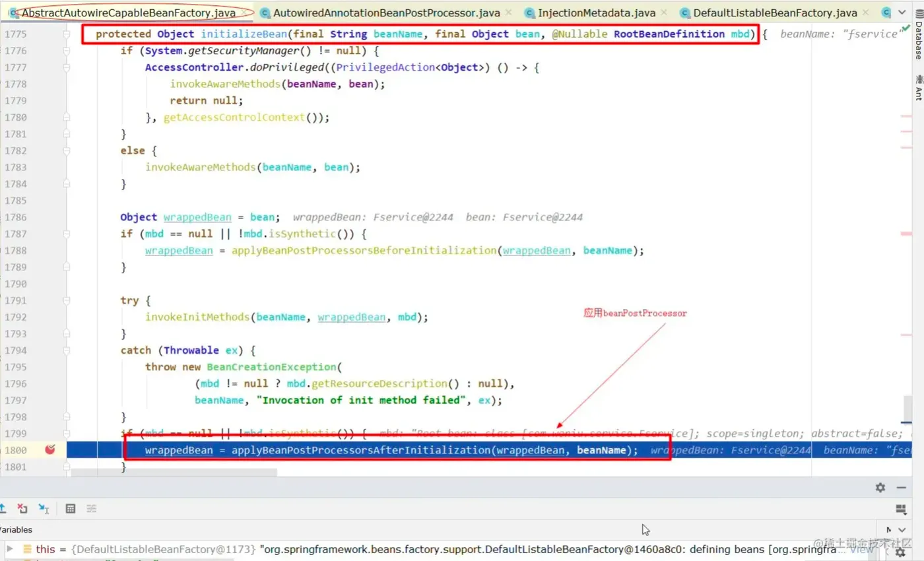Fold the try block at line 1791

coord(67,300)
